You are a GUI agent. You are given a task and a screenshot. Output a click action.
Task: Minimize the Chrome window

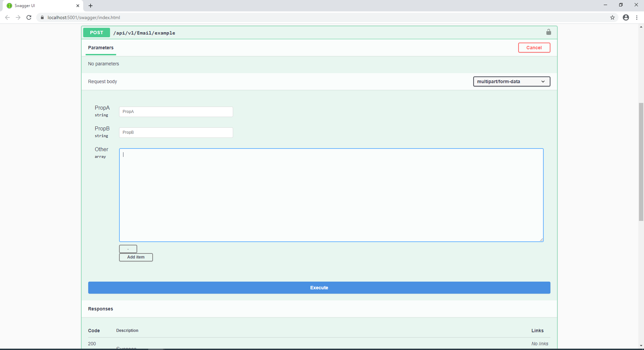[605, 5]
